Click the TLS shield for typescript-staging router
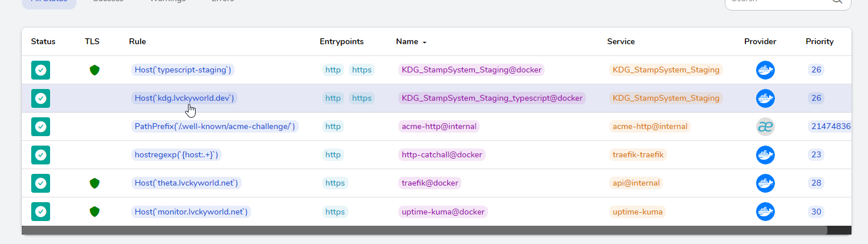This screenshot has width=868, height=244. [94, 70]
